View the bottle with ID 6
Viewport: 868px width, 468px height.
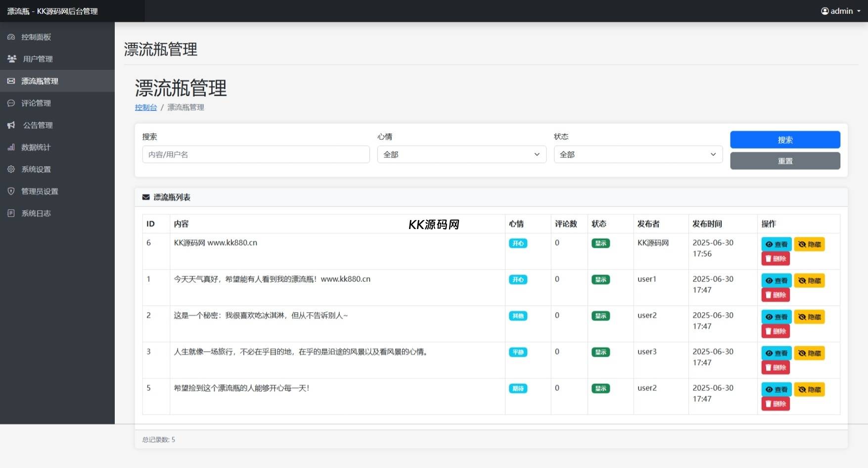777,244
